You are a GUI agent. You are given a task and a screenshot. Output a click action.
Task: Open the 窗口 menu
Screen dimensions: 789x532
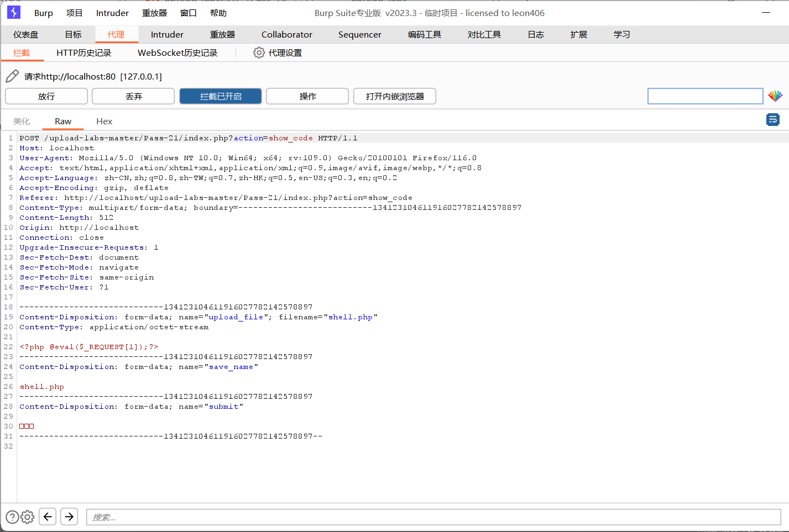point(189,13)
